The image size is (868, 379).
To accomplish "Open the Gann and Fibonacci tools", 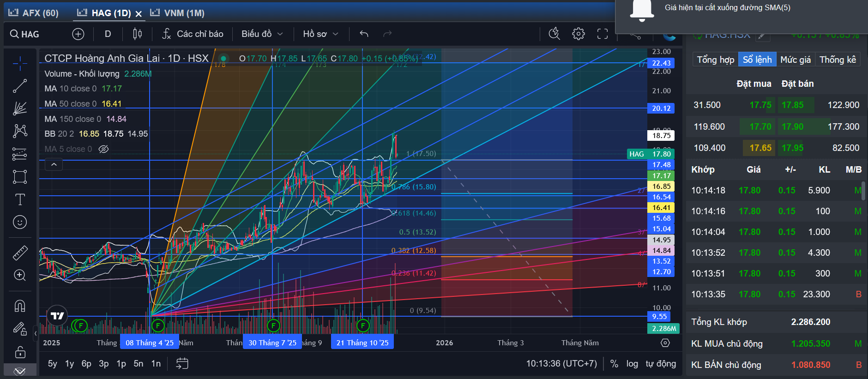I will 19,108.
